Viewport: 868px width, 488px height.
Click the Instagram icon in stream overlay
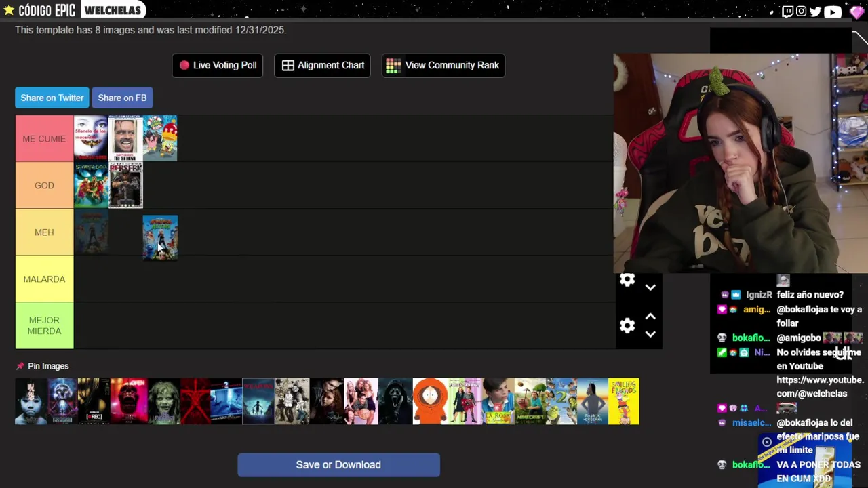[801, 11]
